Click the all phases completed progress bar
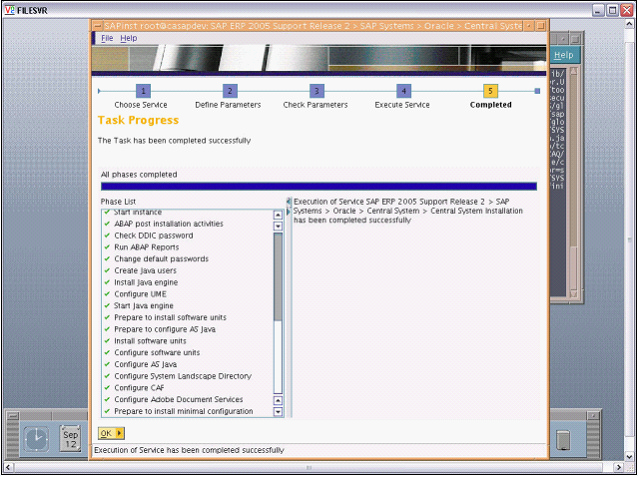The width and height of the screenshot is (639, 477). [318, 185]
